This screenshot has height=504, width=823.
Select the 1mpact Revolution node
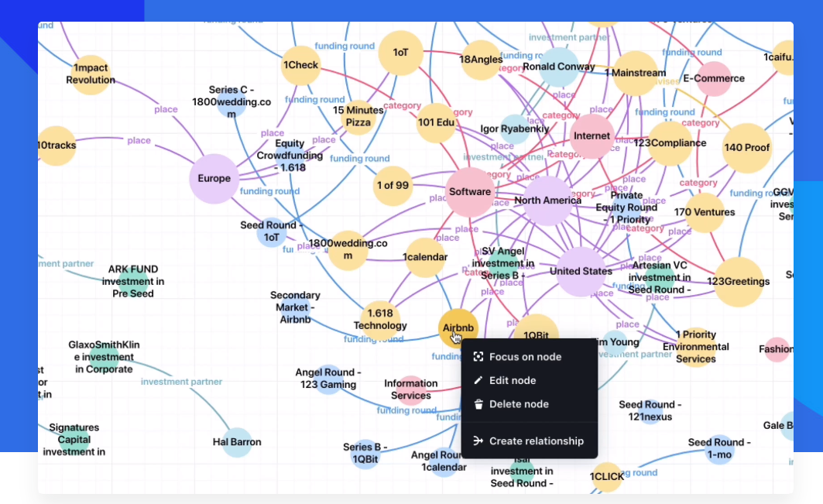click(x=91, y=74)
